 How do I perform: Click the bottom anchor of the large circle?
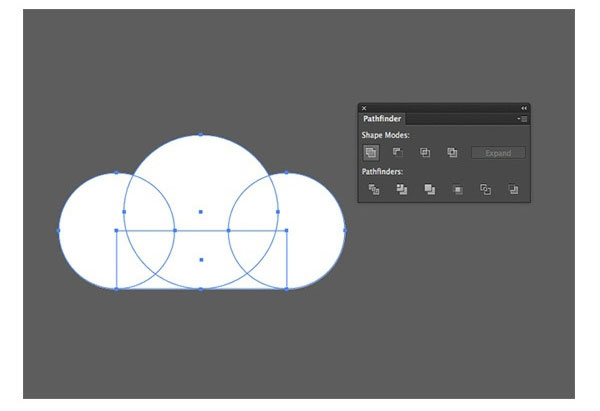pos(201,289)
